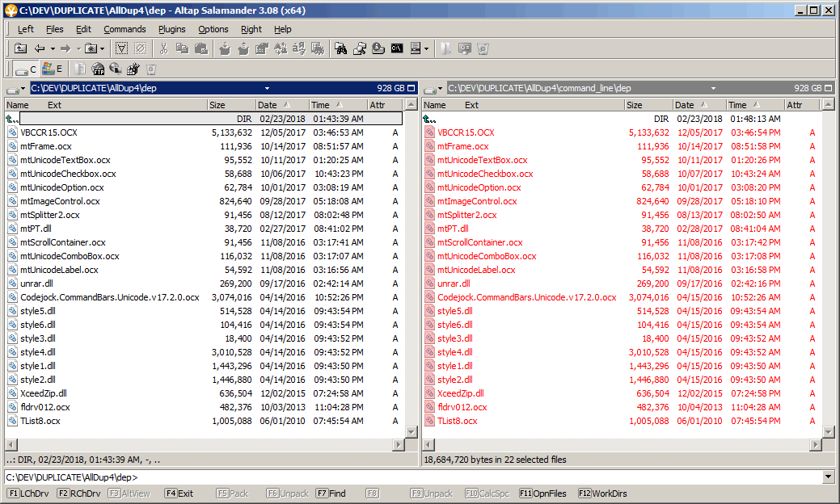Open the Help menu
The image size is (840, 504).
click(282, 29)
